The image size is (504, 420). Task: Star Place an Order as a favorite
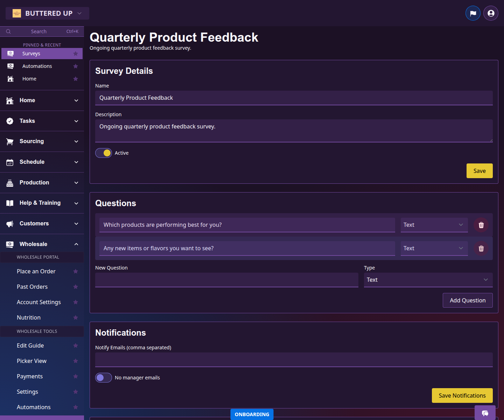(76, 271)
